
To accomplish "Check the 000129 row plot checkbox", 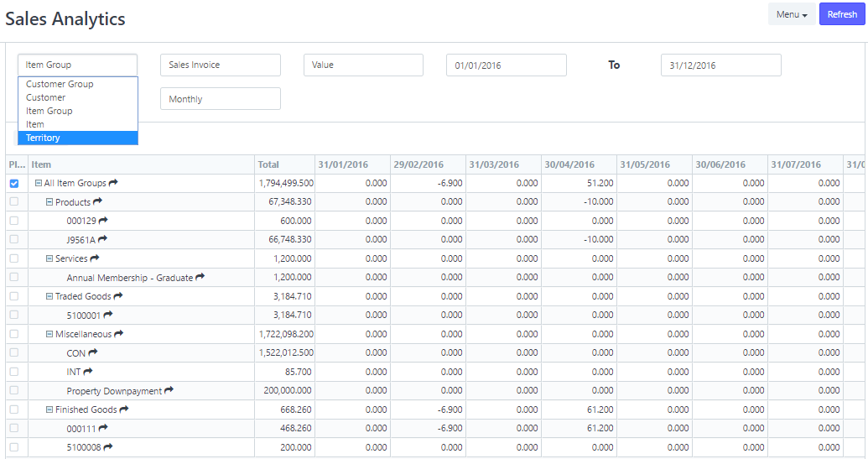I will 14,221.
